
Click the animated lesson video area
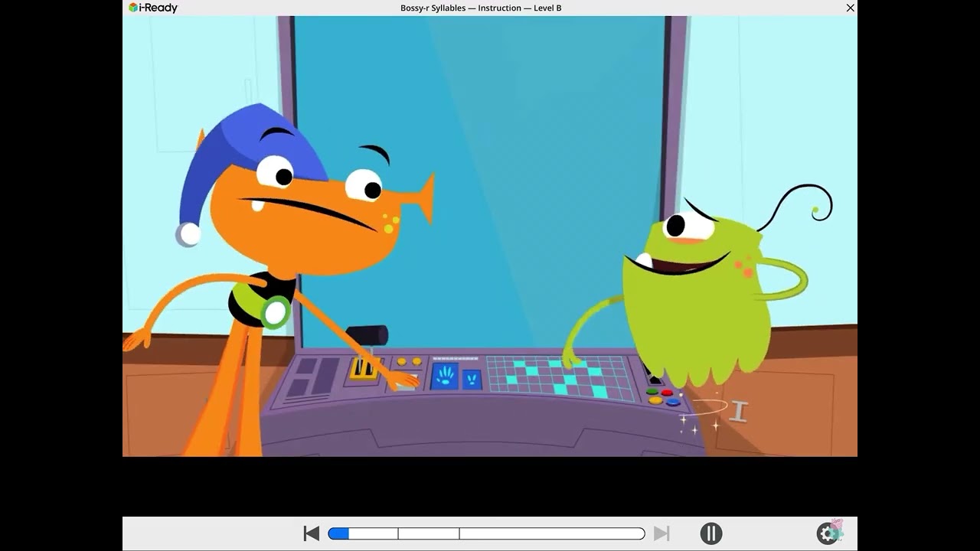coord(490,236)
